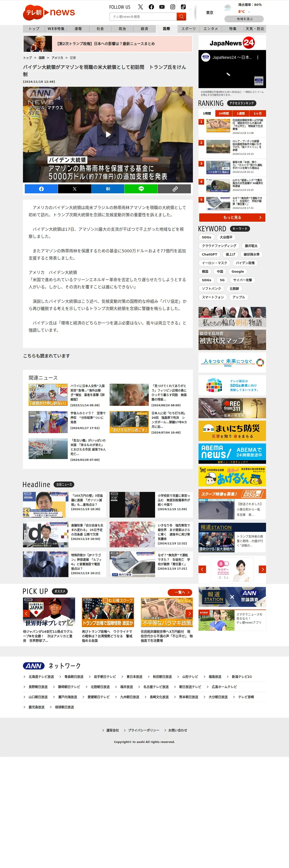Share article via black X button

(x=74, y=189)
